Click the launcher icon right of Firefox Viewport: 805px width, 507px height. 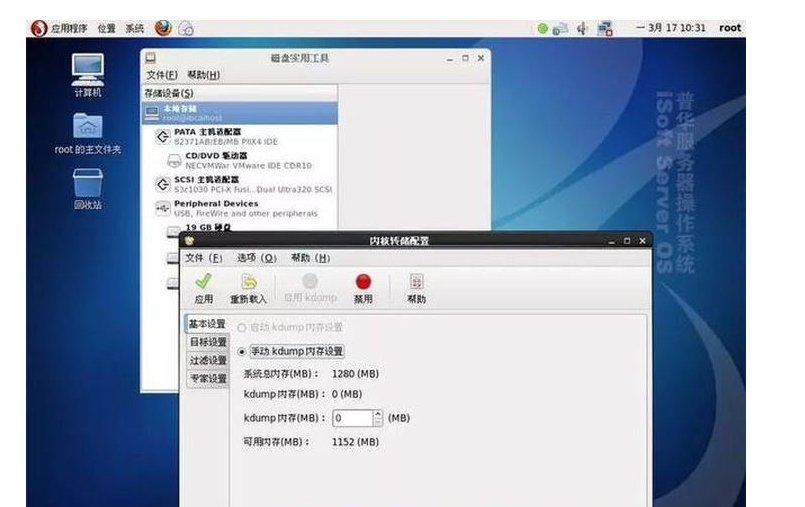pos(186,28)
